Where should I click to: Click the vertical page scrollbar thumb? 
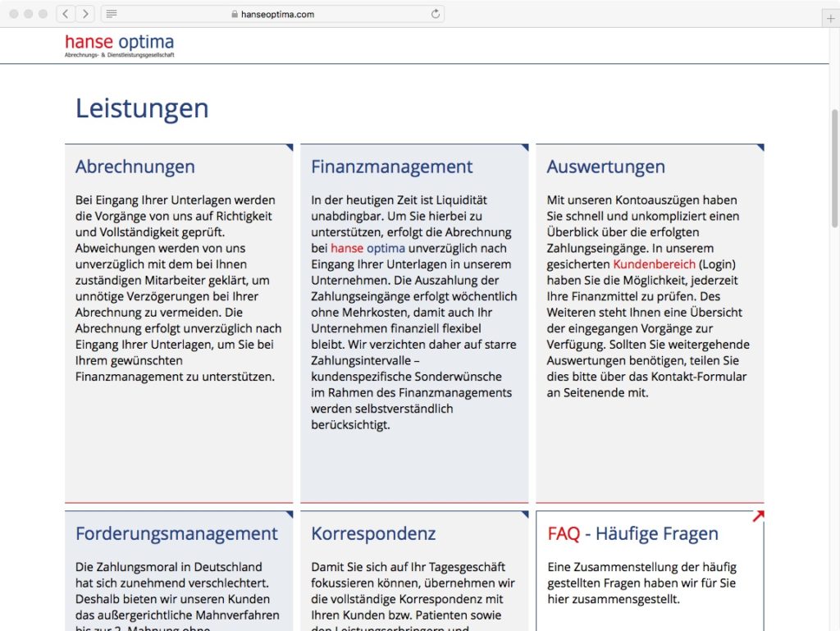[x=835, y=168]
